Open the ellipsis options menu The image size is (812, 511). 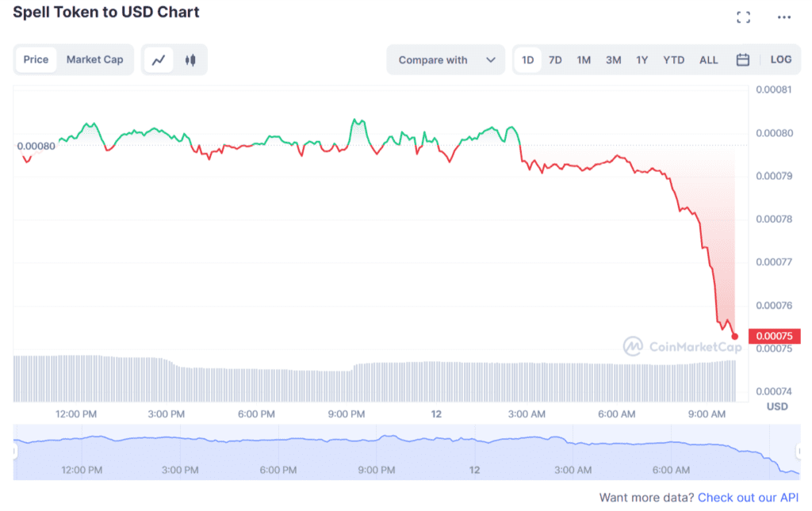783,16
